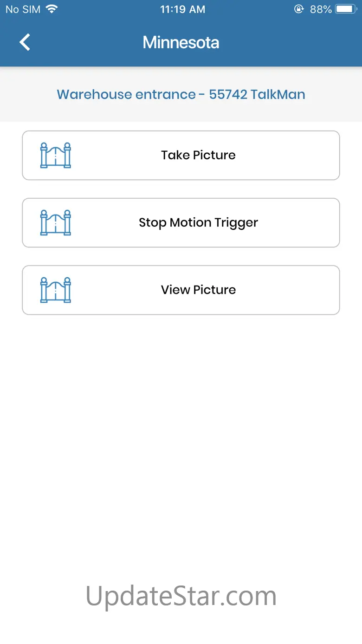This screenshot has height=644, width=362.
Task: Tap empty white area below View Picture
Action: (181, 418)
